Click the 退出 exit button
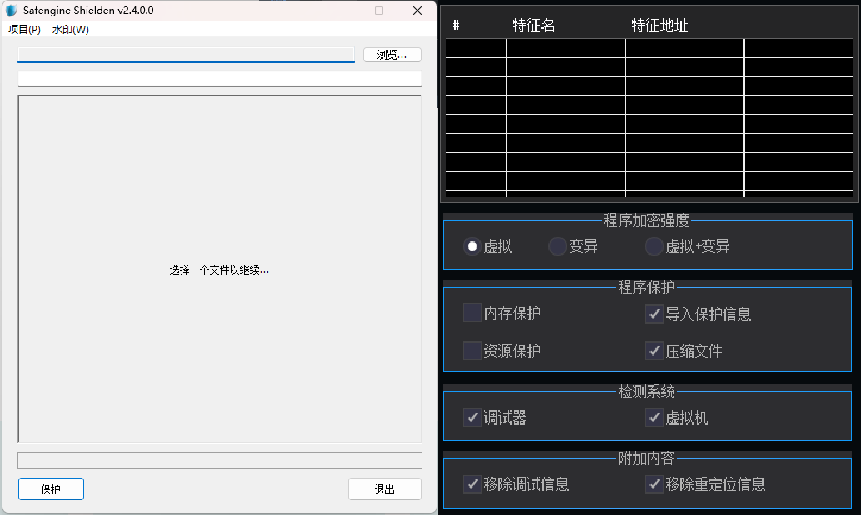The width and height of the screenshot is (861, 515). click(x=384, y=489)
